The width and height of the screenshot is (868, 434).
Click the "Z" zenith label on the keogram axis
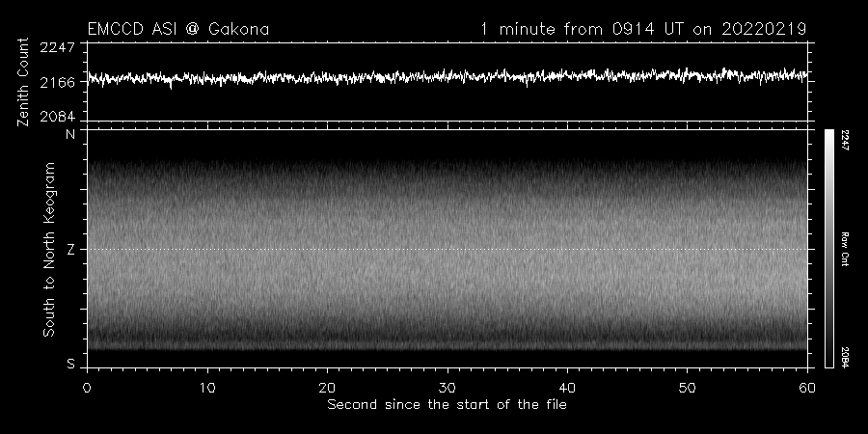click(x=70, y=250)
